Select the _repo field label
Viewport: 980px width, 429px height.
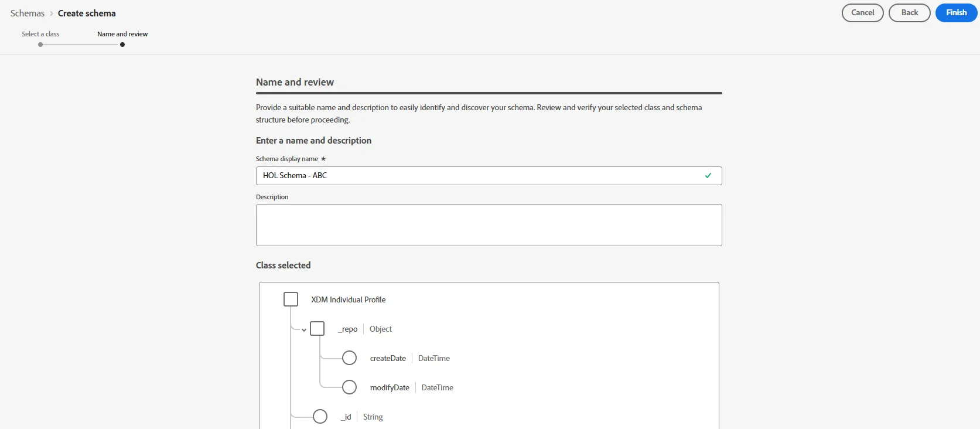pyautogui.click(x=348, y=329)
